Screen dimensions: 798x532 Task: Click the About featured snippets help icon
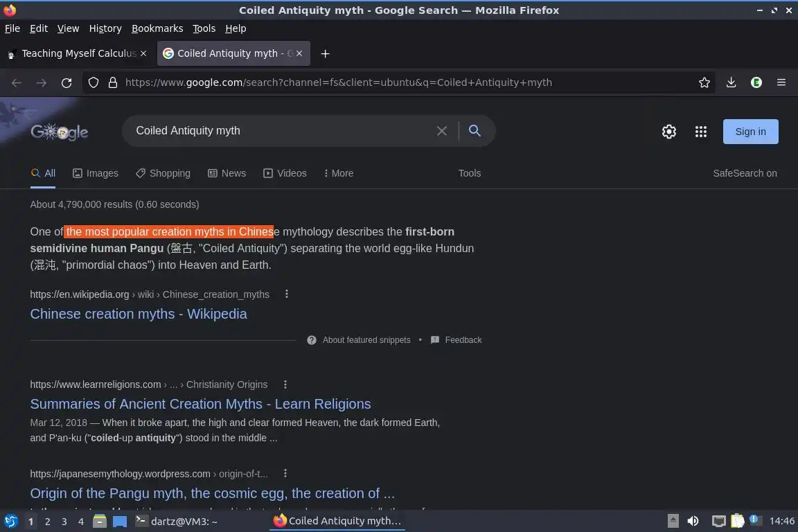tap(312, 340)
